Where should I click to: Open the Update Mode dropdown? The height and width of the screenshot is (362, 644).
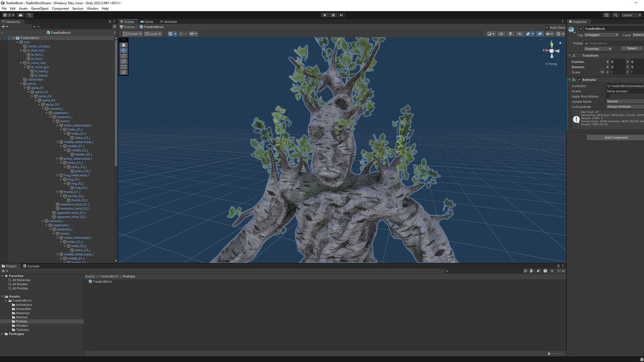[625, 101]
